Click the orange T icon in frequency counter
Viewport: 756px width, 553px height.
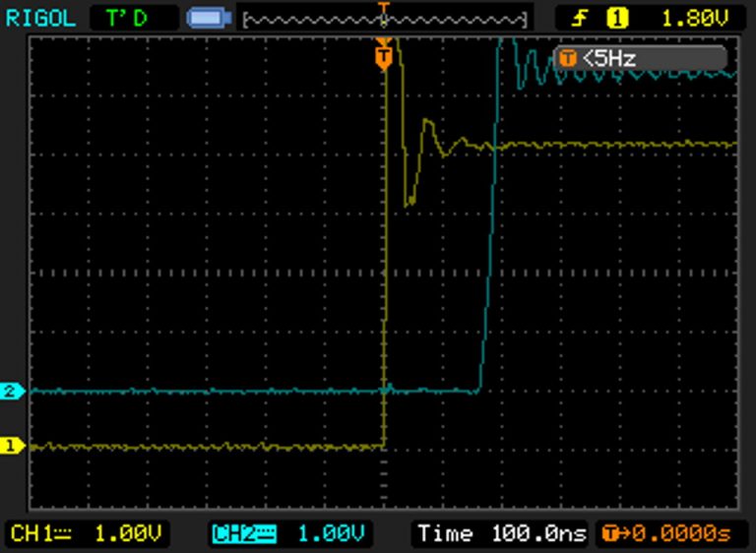[568, 59]
